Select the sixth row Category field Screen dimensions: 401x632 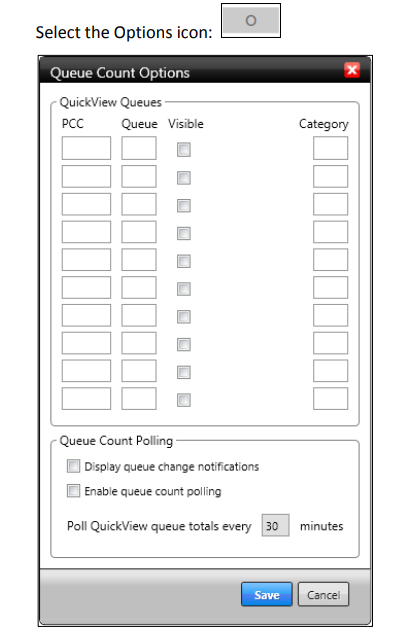pyautogui.click(x=330, y=287)
